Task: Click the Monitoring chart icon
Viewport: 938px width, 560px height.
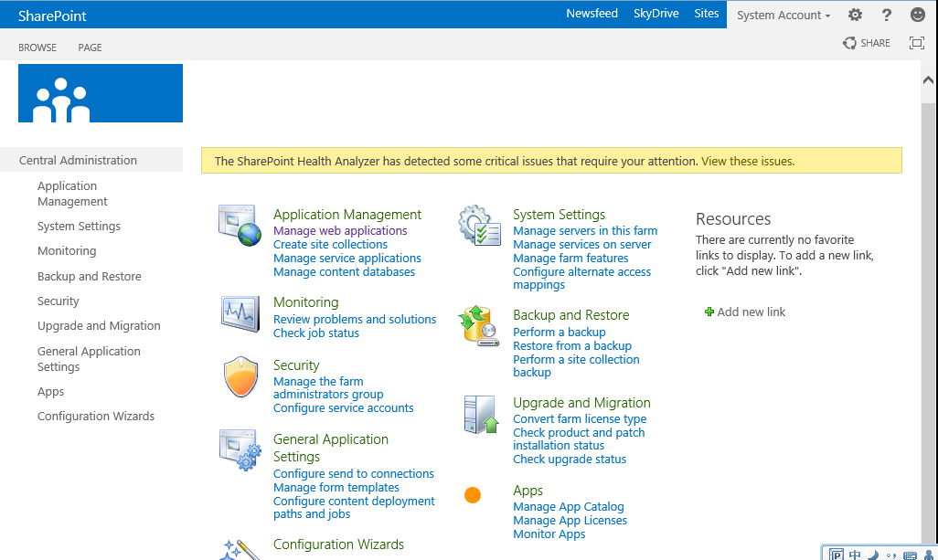Action: coord(240,313)
